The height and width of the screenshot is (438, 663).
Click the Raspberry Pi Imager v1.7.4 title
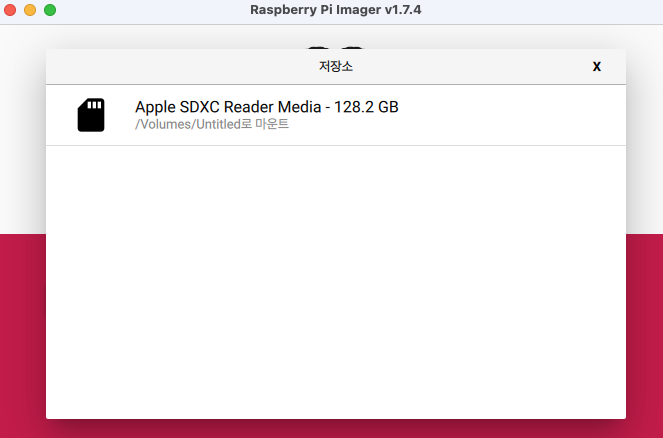point(336,10)
